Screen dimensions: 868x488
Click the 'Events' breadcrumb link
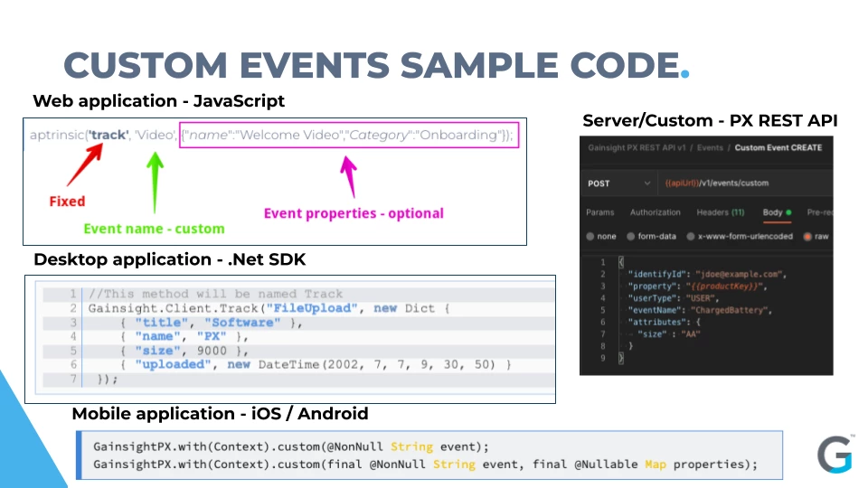710,147
